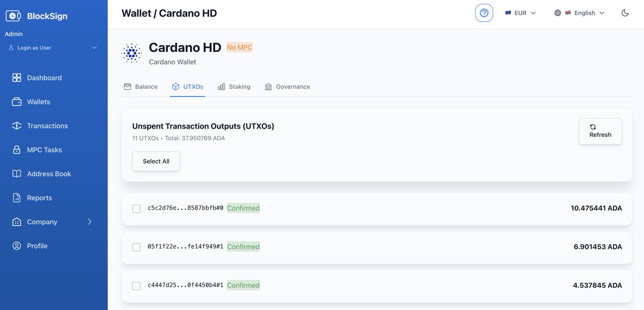
Task: Tick the checkbox for UTXO c5c2d76e...8587bbfb#0
Action: tap(136, 209)
